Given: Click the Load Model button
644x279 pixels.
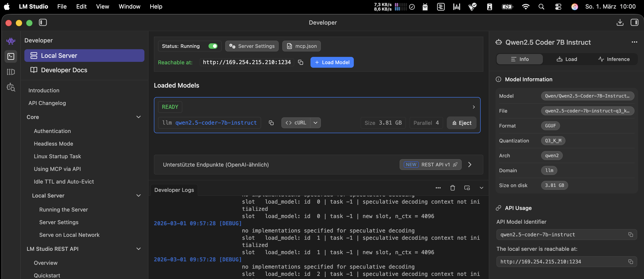Looking at the screenshot, I should (x=332, y=62).
